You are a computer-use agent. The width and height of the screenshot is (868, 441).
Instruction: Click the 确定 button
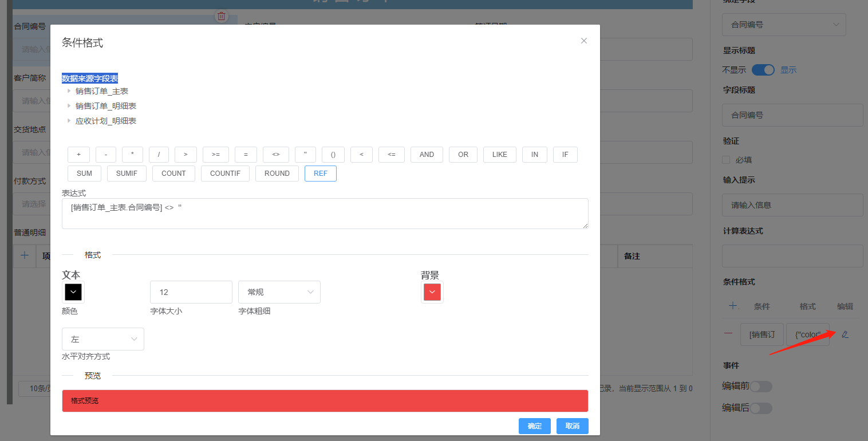[535, 426]
